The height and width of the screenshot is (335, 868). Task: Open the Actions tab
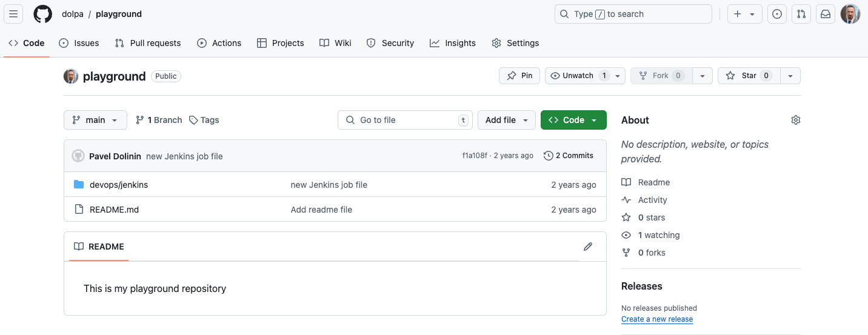pos(219,43)
